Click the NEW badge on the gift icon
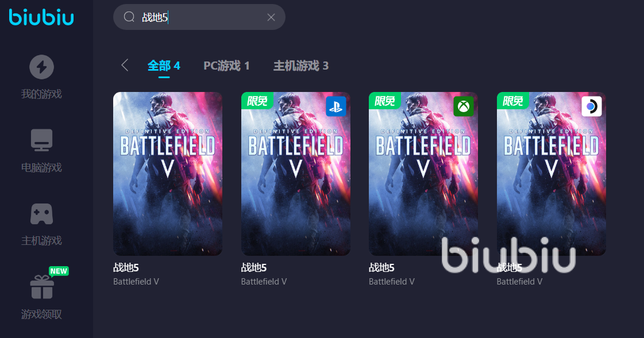 (x=59, y=271)
